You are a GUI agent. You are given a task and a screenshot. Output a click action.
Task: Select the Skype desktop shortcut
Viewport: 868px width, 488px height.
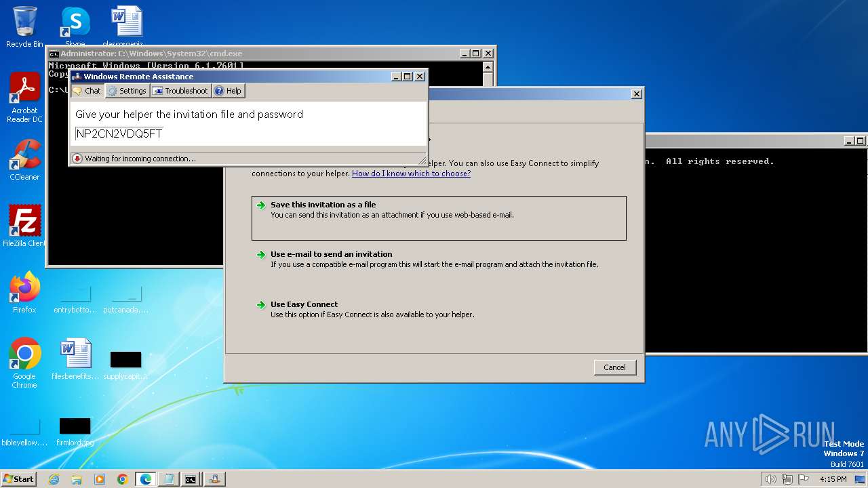75,26
